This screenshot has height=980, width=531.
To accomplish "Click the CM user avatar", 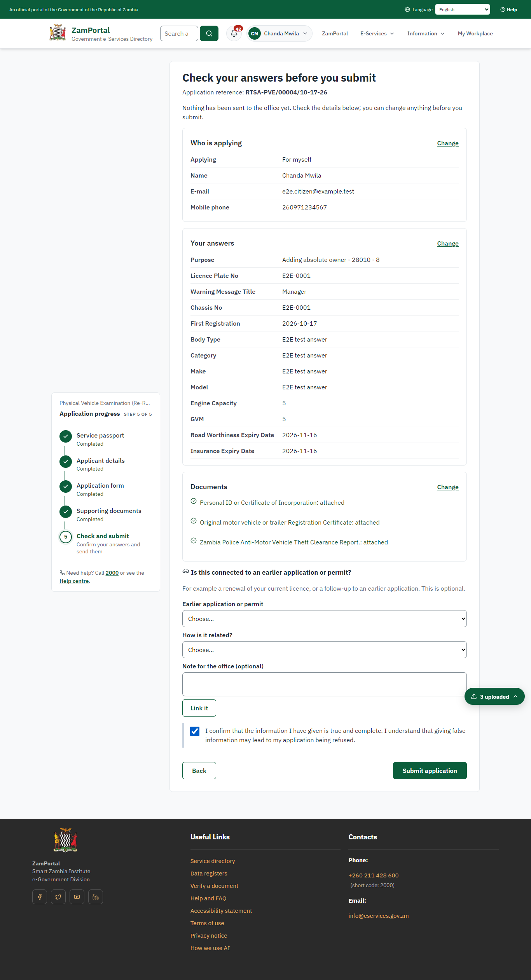I will (255, 33).
